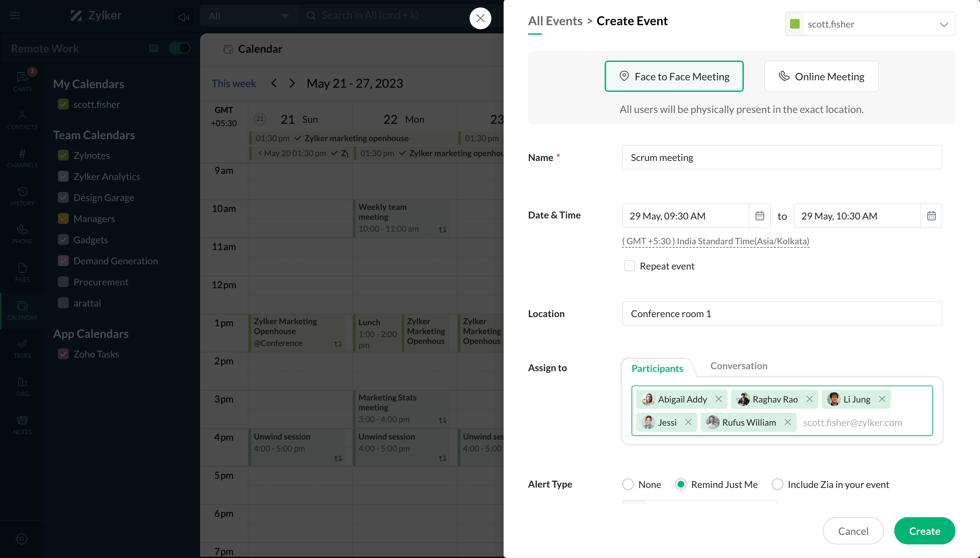Viewport: 980px width, 558px height.
Task: Toggle the Zoho Tasks calendar checkbox
Action: tap(63, 354)
